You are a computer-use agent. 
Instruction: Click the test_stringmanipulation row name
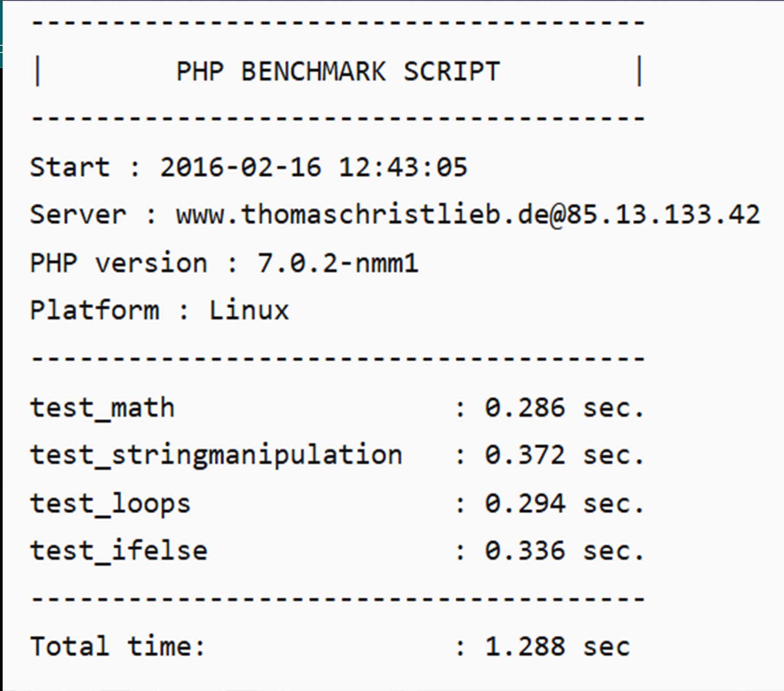(x=216, y=455)
